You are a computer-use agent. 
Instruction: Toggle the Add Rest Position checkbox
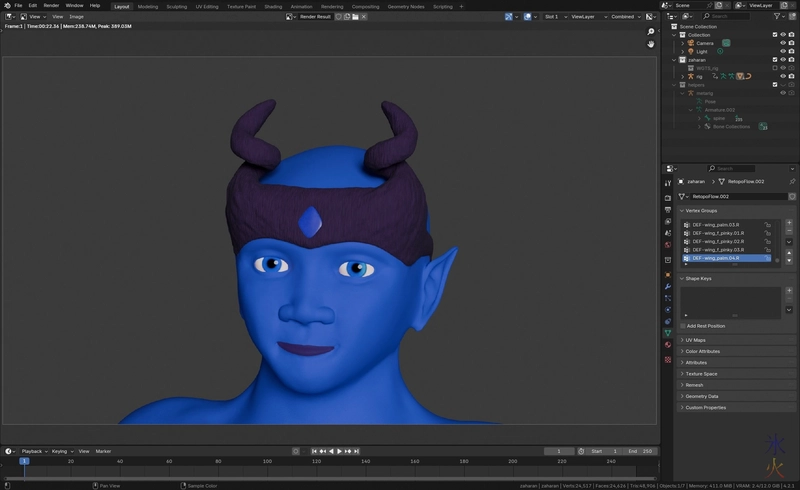(685, 326)
